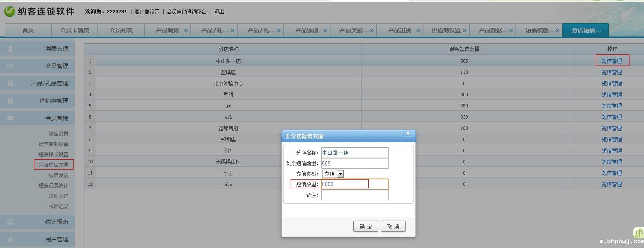The image size is (644, 248).
Task: Close the 产品进货 tab with its x
Action: [418, 30]
